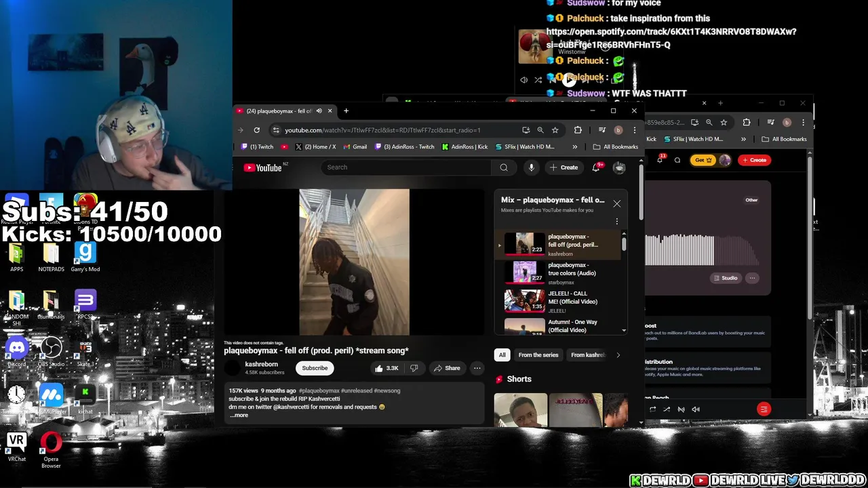Open the red queue button in BandLab player

764,409
